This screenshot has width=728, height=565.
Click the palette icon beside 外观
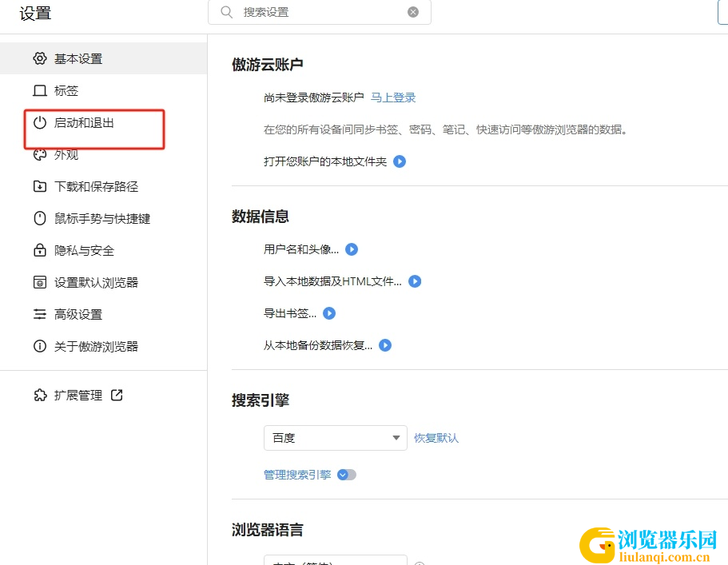[40, 154]
